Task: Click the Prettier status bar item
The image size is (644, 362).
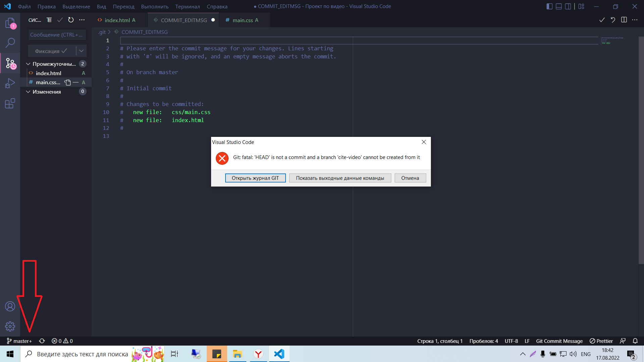Action: pyautogui.click(x=601, y=341)
